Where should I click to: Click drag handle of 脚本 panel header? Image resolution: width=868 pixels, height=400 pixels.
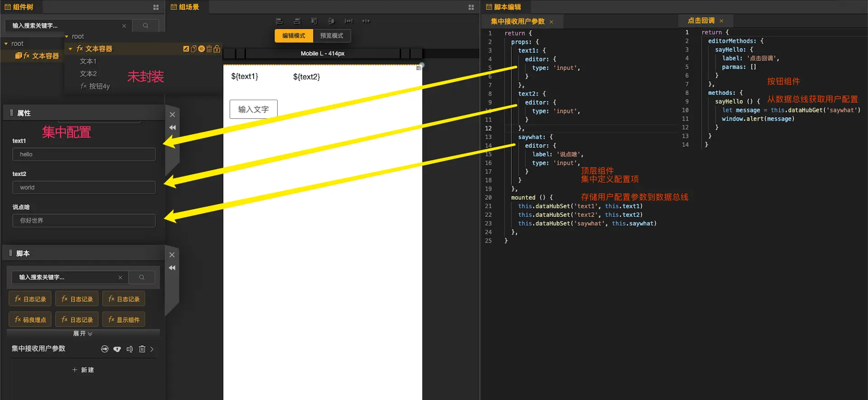(x=11, y=253)
